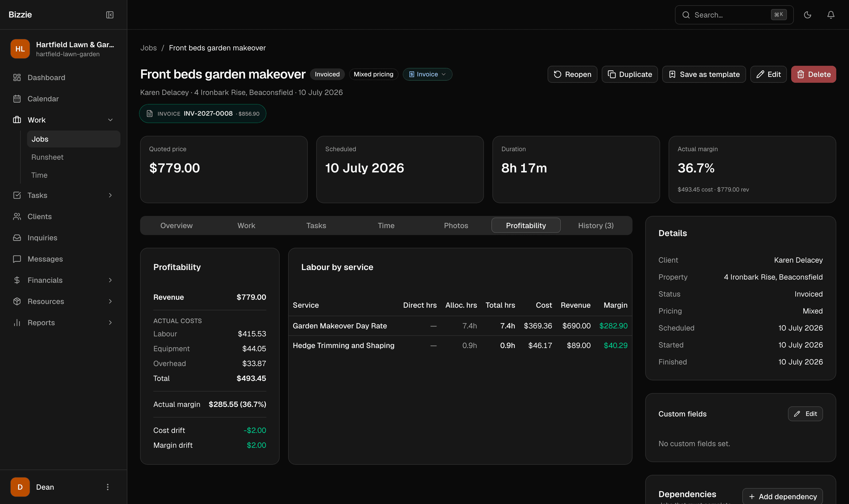849x504 pixels.
Task: Click the Reopen button
Action: point(572,74)
